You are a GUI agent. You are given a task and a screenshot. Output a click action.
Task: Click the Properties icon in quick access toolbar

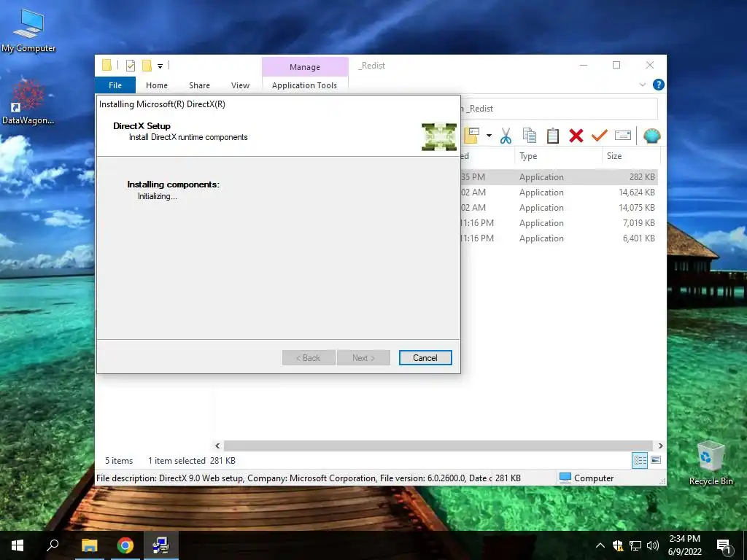130,66
